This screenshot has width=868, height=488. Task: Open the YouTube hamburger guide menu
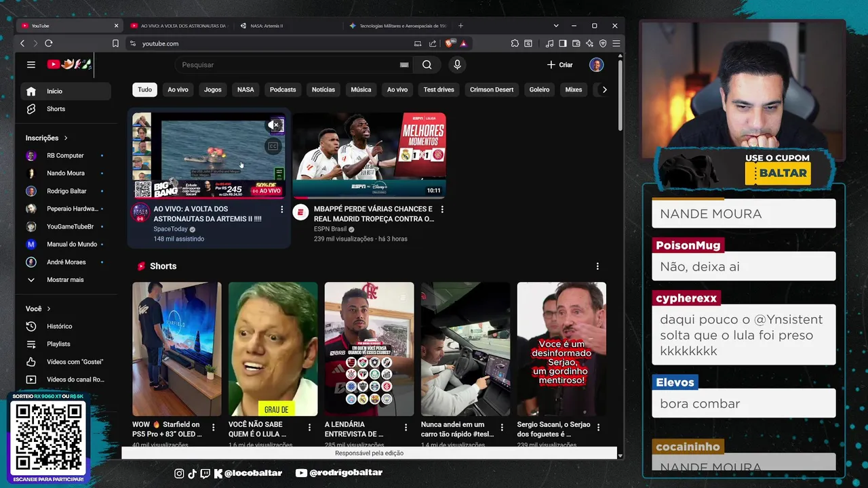coord(31,64)
